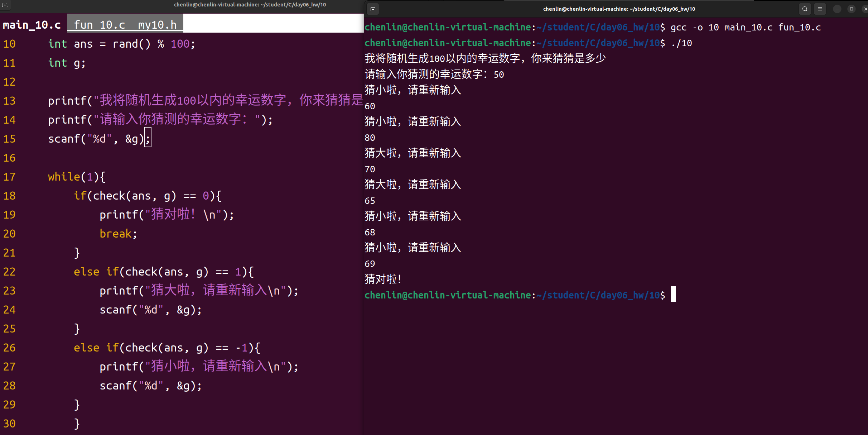Click guess value '80' in terminal output
This screenshot has width=868, height=435.
[x=370, y=138]
